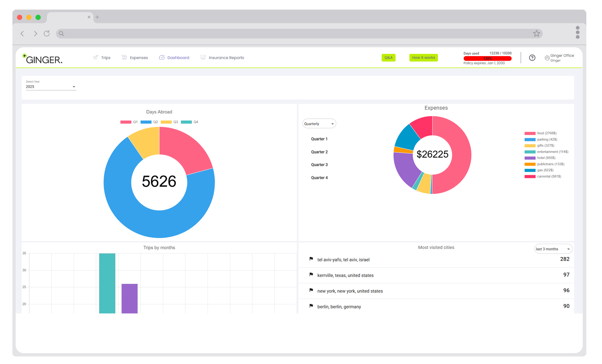Click the browser reload icon

click(x=47, y=34)
